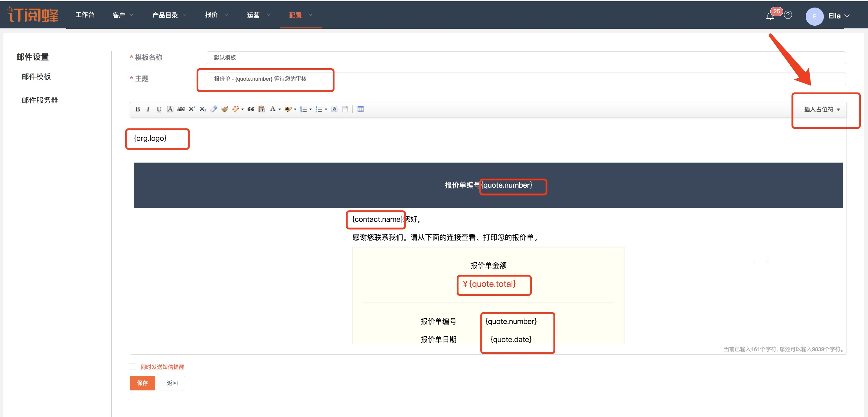This screenshot has height=417, width=868.
Task: Open the notification bell
Action: point(770,16)
